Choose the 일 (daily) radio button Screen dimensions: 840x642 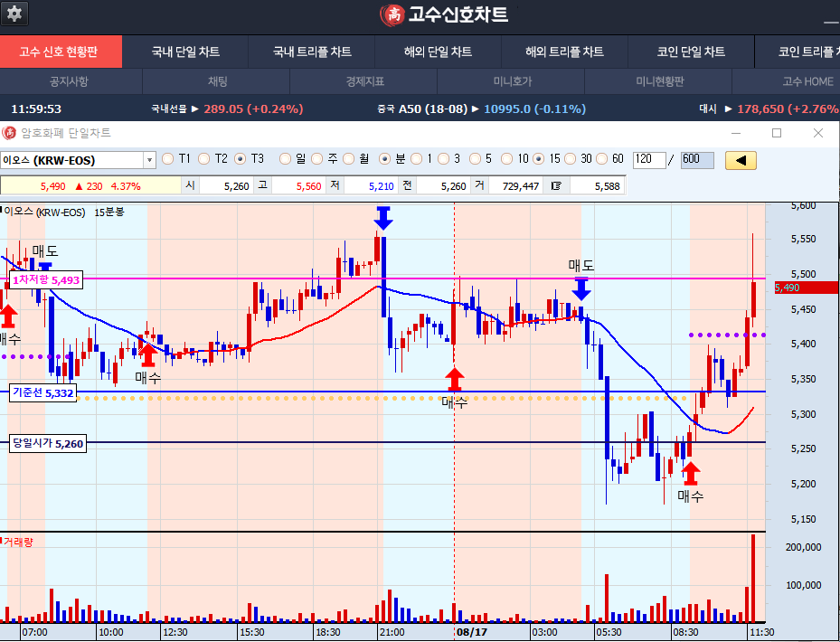pyautogui.click(x=286, y=159)
